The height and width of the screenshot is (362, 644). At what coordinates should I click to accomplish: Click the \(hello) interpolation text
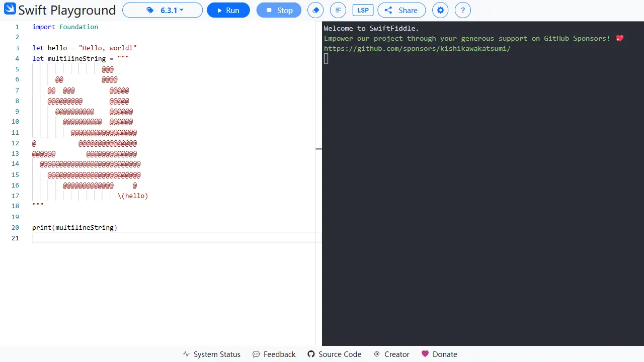tap(133, 196)
